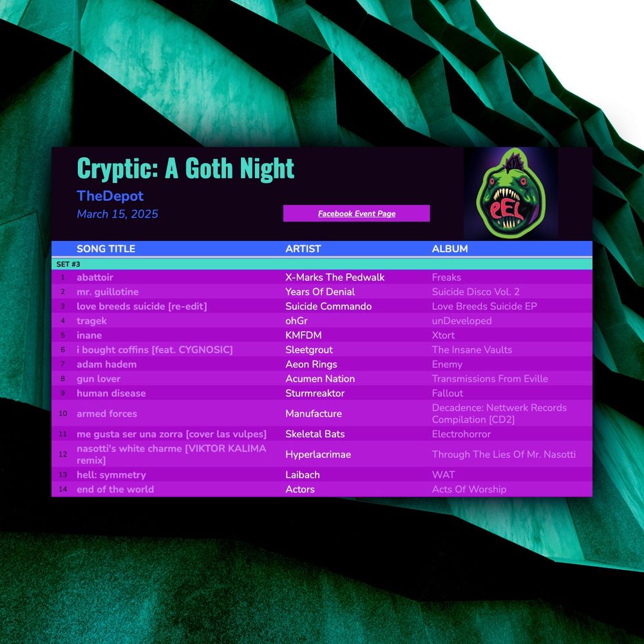The image size is (644, 644).
Task: Click row number 10
Action: [x=63, y=413]
